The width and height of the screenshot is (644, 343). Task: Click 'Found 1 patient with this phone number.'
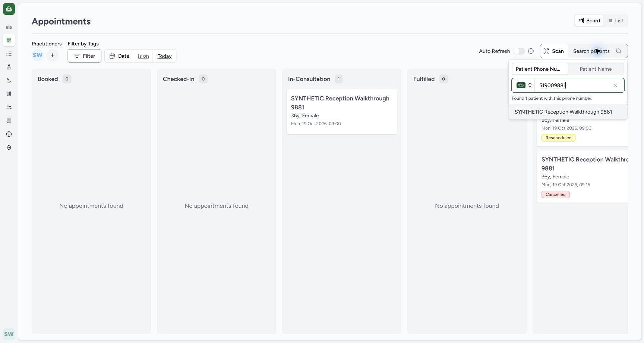[x=552, y=98]
